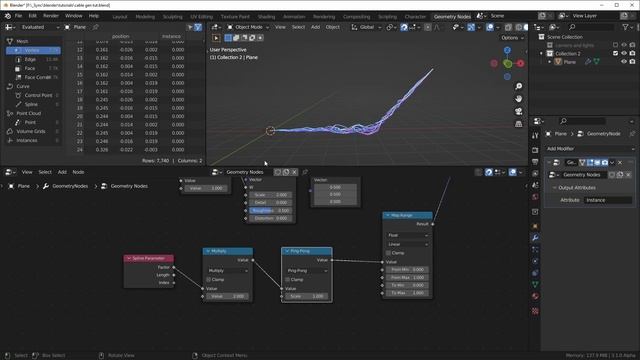Select the Edge domain in spreadsheet
640x360 pixels.
click(x=33, y=59)
